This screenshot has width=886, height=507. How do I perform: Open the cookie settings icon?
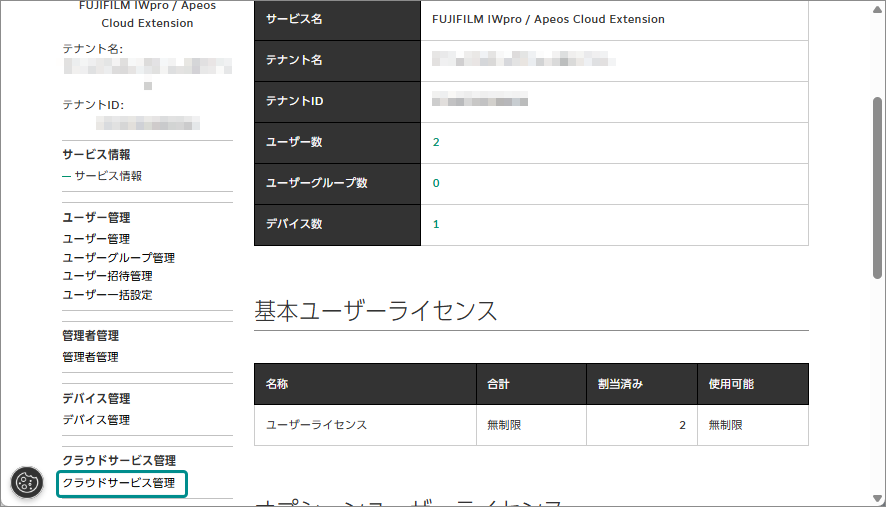click(27, 483)
